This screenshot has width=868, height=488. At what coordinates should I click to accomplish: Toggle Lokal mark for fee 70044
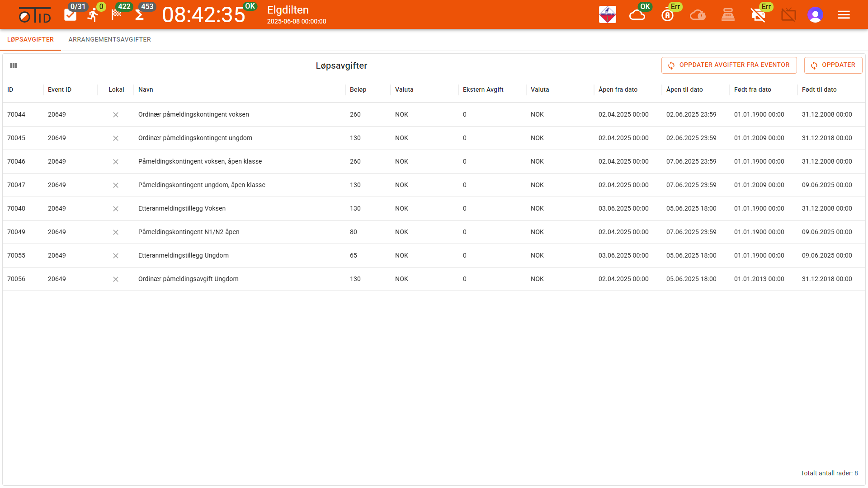pos(116,115)
